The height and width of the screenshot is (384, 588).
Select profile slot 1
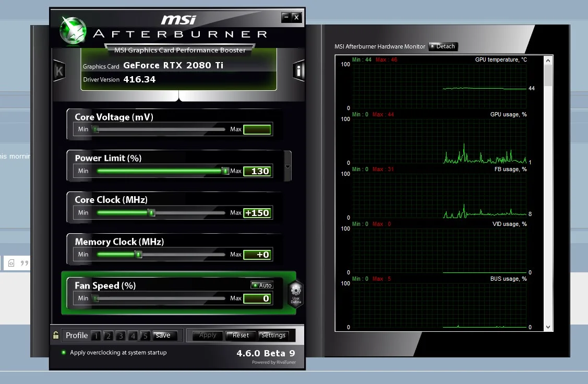pyautogui.click(x=96, y=335)
